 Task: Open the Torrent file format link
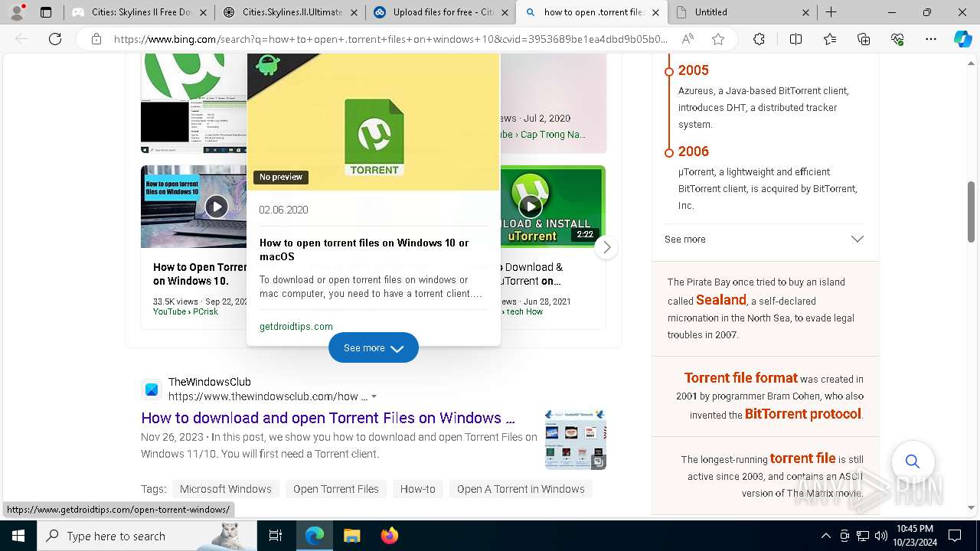coord(741,378)
